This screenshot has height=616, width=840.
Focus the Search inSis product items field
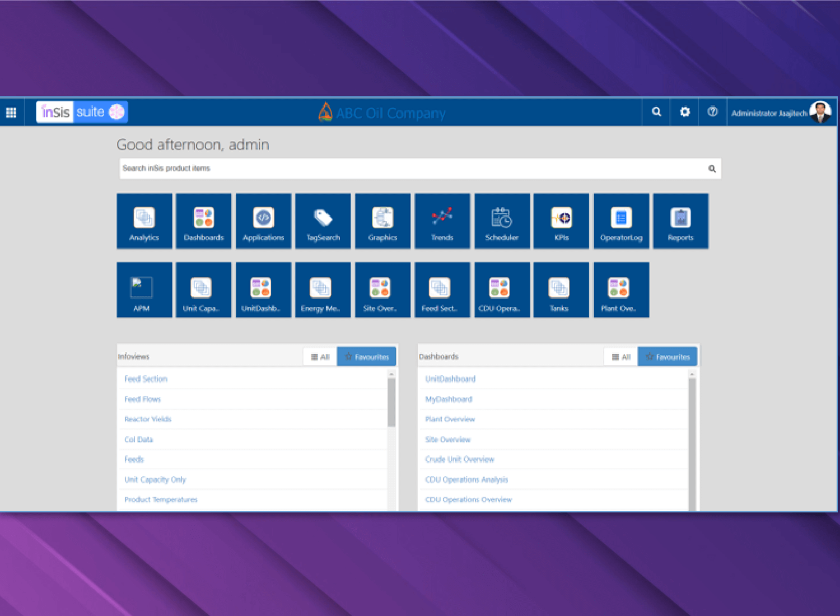point(412,169)
